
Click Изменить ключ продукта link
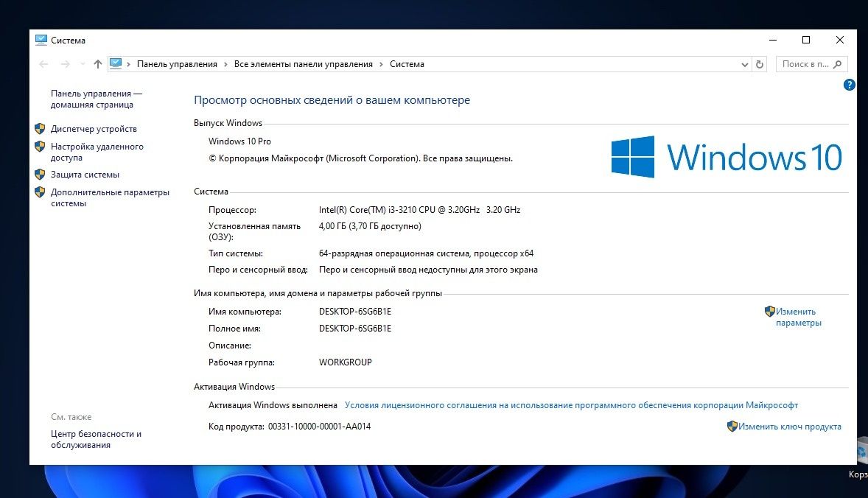(789, 427)
